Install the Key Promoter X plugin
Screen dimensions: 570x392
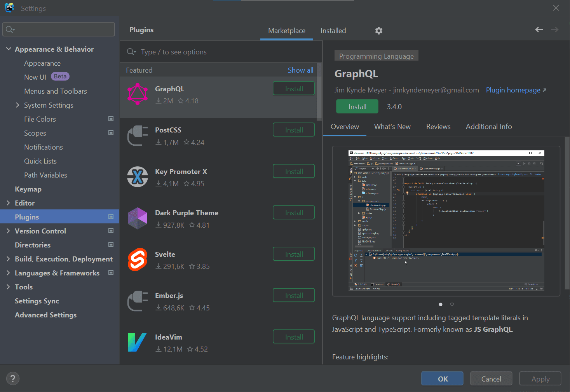(x=294, y=171)
